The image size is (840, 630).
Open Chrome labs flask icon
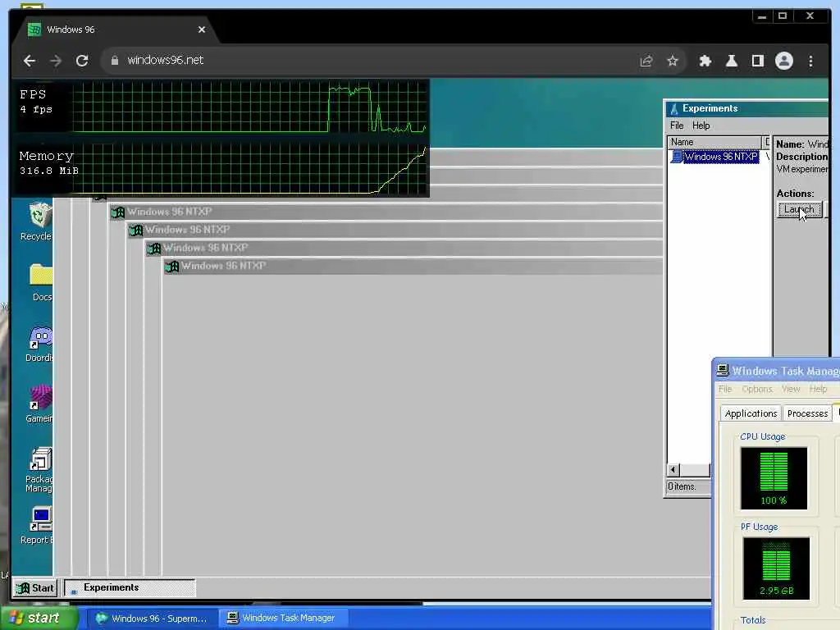[x=731, y=61]
